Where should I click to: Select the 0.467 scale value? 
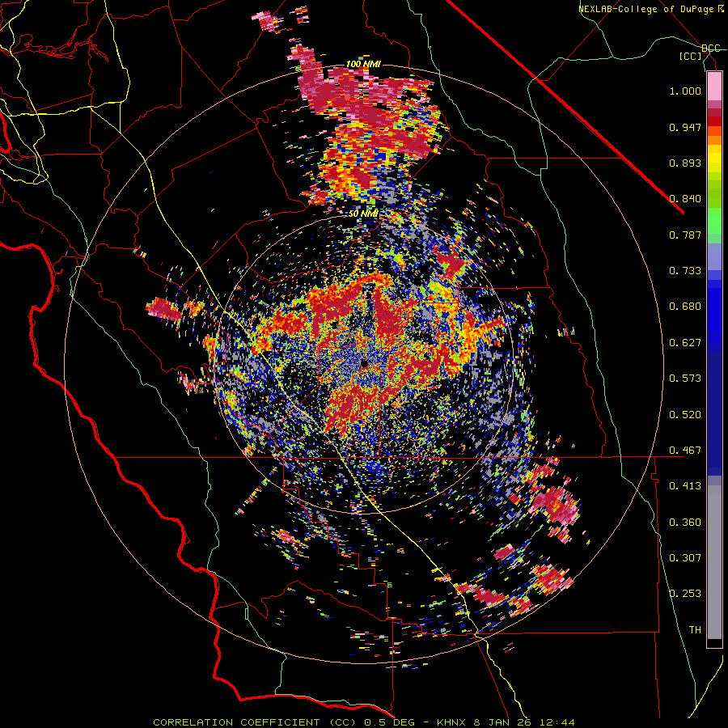coord(685,451)
